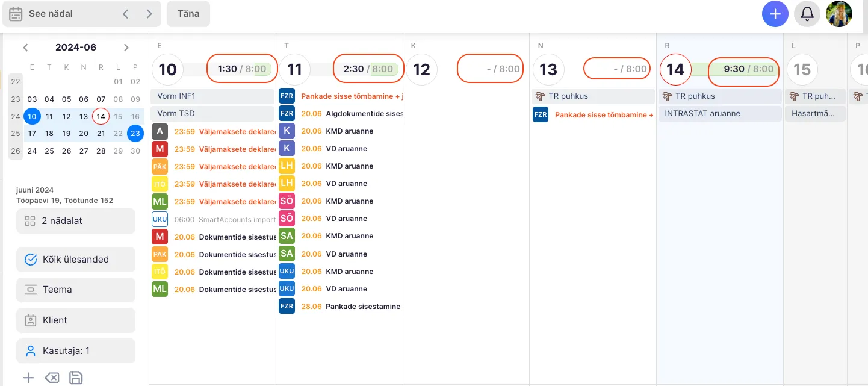This screenshot has width=868, height=386.
Task: Open the 2 nädalat view selector
Action: coord(76,221)
